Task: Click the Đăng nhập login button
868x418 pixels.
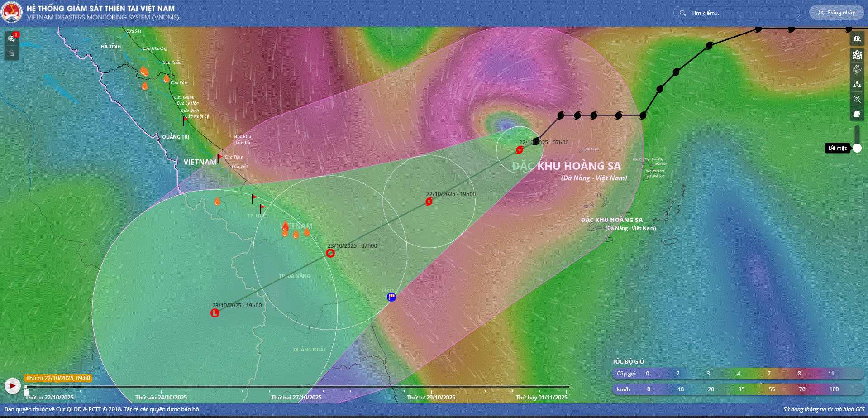Action: click(836, 13)
